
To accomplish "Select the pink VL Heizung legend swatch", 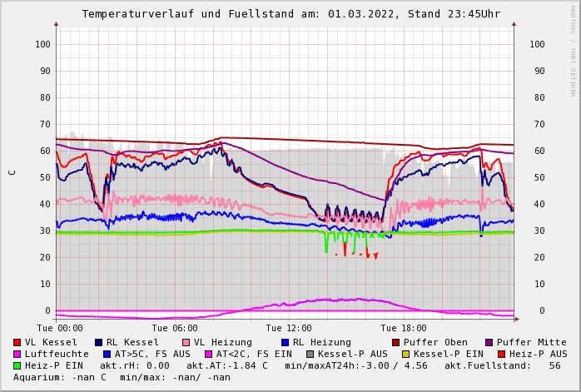I will tap(186, 342).
